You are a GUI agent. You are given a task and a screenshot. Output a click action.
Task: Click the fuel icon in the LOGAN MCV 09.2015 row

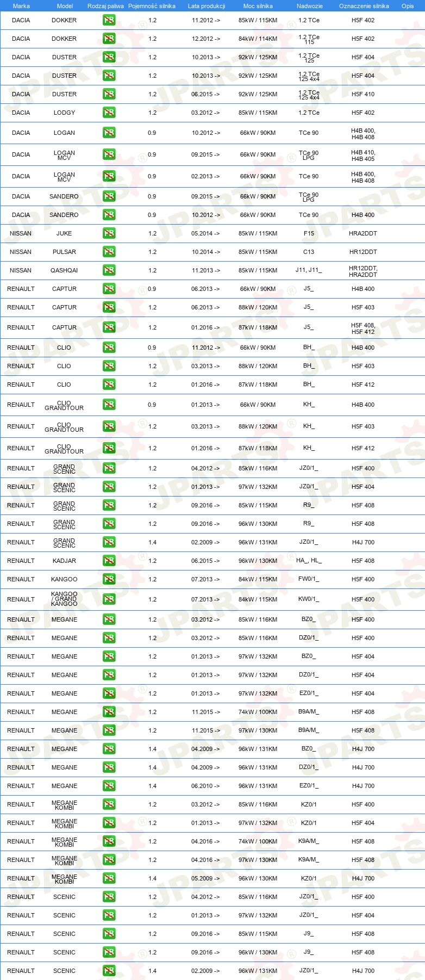109,154
